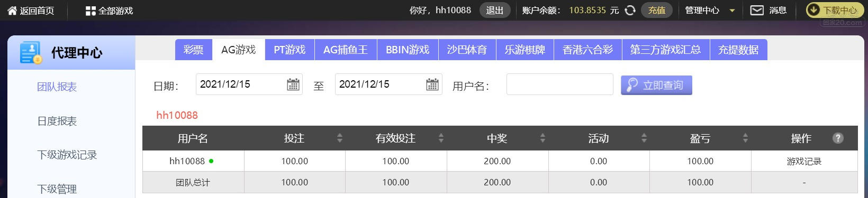Open the 下载中心 button
The image size is (868, 198).
(x=835, y=10)
